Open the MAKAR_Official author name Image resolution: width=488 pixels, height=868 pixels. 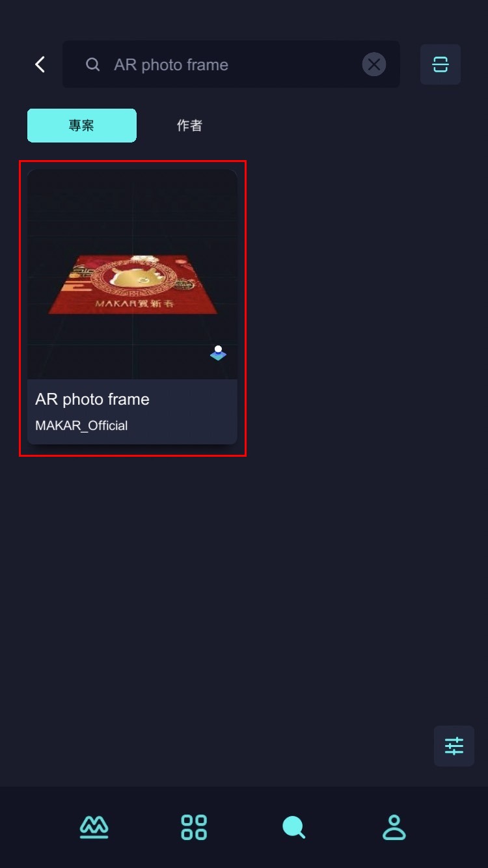pyautogui.click(x=81, y=426)
